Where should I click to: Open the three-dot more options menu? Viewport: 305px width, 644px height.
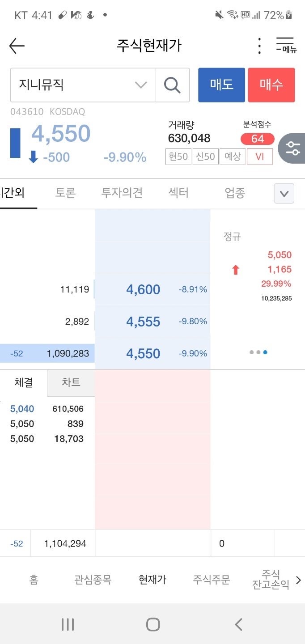[259, 46]
